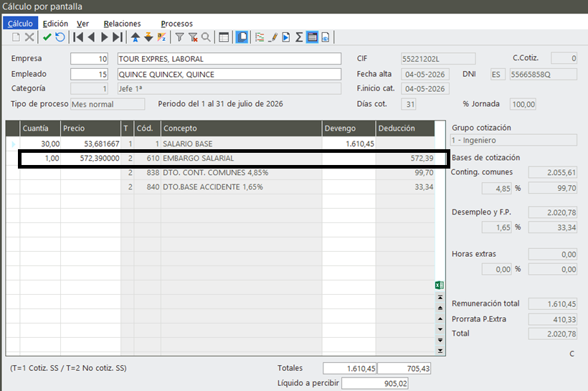Click the blue undo arrow icon
The width and height of the screenshot is (588, 391).
tap(60, 37)
